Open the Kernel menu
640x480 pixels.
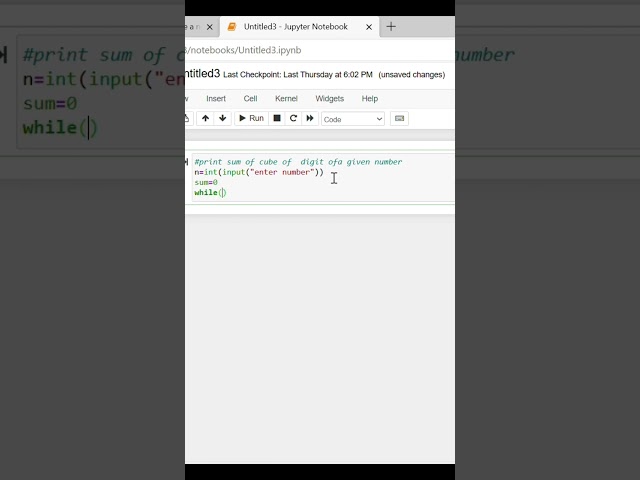(x=286, y=98)
